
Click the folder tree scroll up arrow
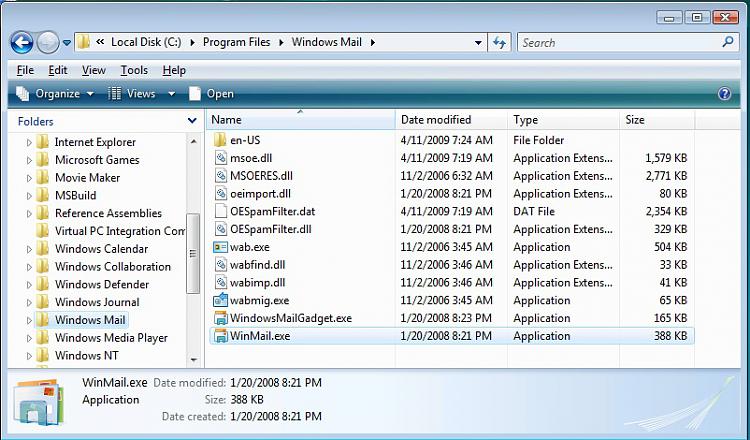[193, 142]
